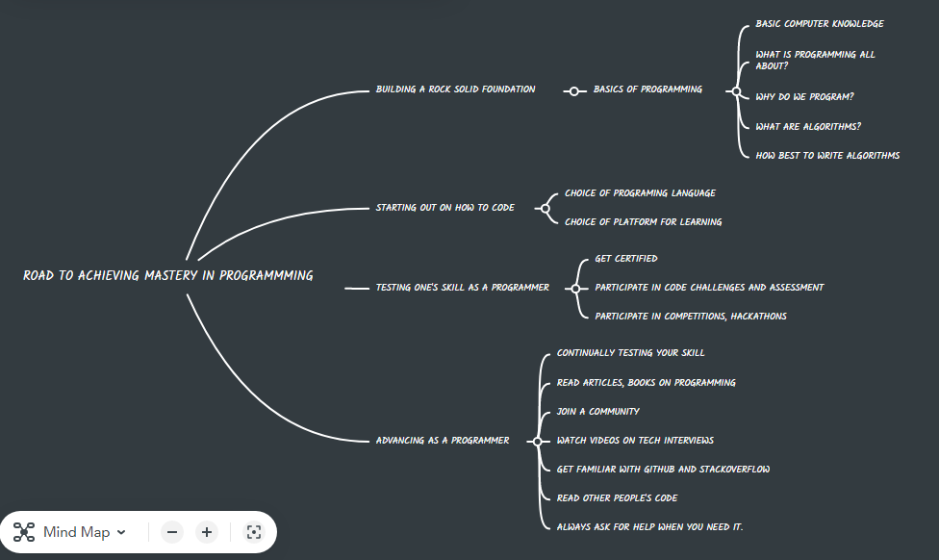The width and height of the screenshot is (939, 560).
Task: Select the Road to Achieving Mastery root node
Action: coord(166,274)
